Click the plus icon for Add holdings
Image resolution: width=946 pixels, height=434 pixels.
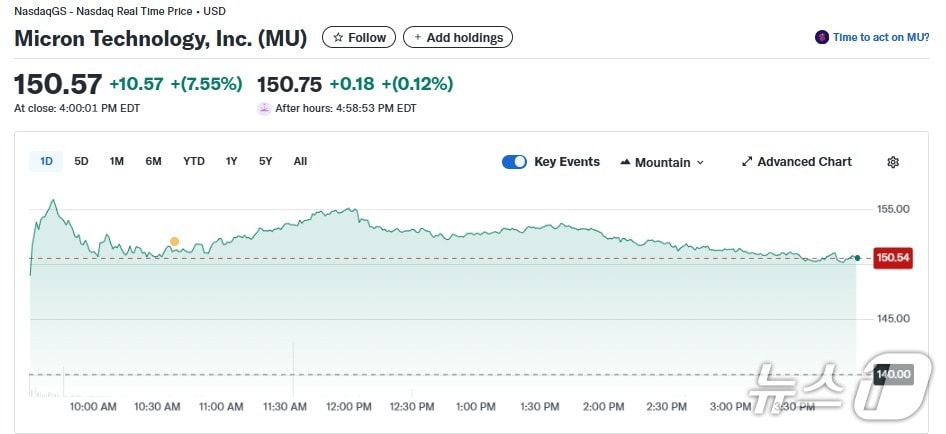tap(418, 38)
